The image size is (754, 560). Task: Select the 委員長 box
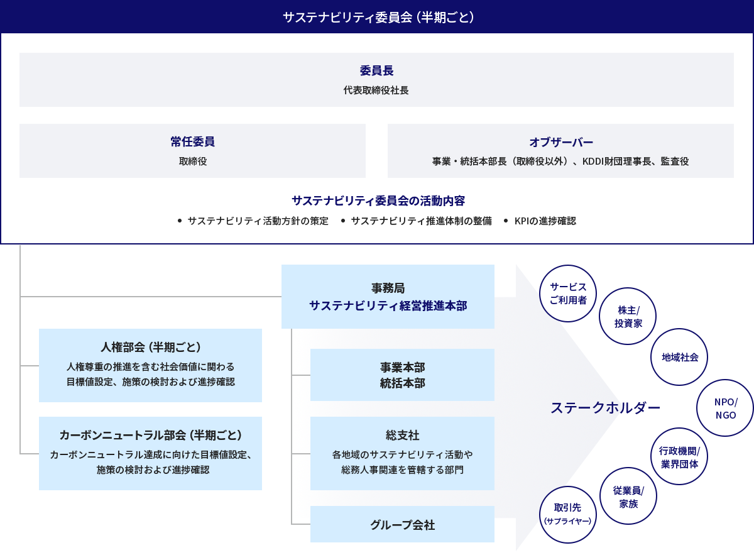[x=376, y=80]
